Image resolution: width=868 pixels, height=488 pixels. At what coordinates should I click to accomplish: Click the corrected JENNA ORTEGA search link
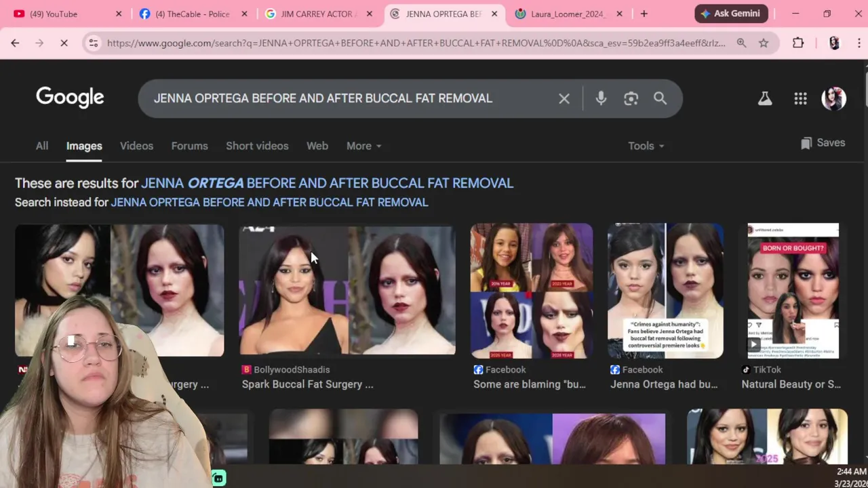click(327, 183)
